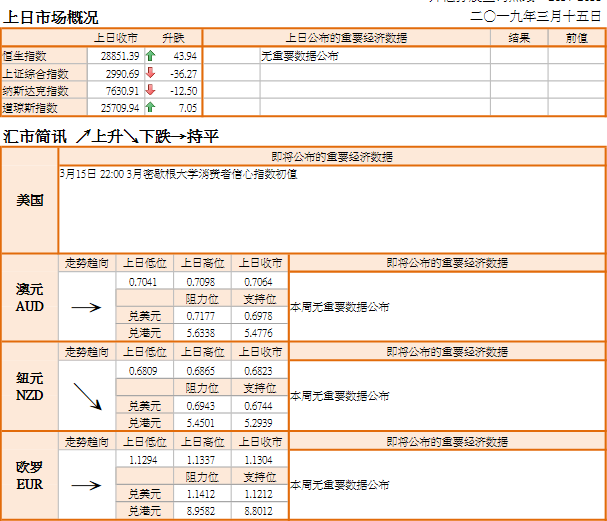Click the flat trend arrow for 欧罗 EUR

pos(86,485)
